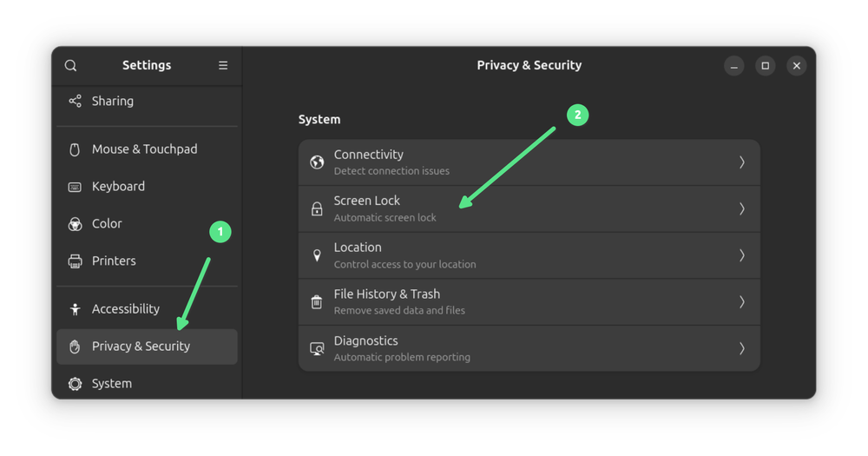Expand Diagnostics row using its chevron
The image size is (868, 456).
pos(742,348)
